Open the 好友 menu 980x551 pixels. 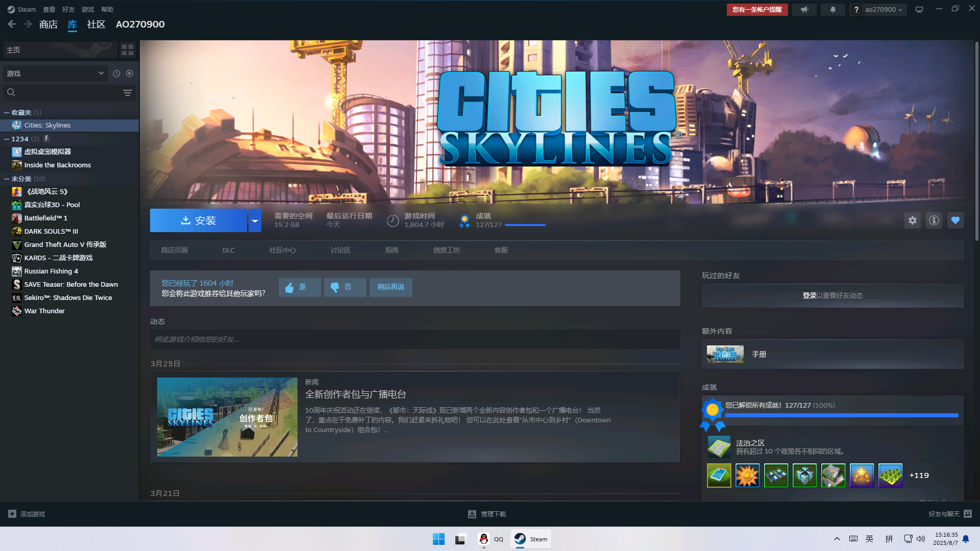68,10
